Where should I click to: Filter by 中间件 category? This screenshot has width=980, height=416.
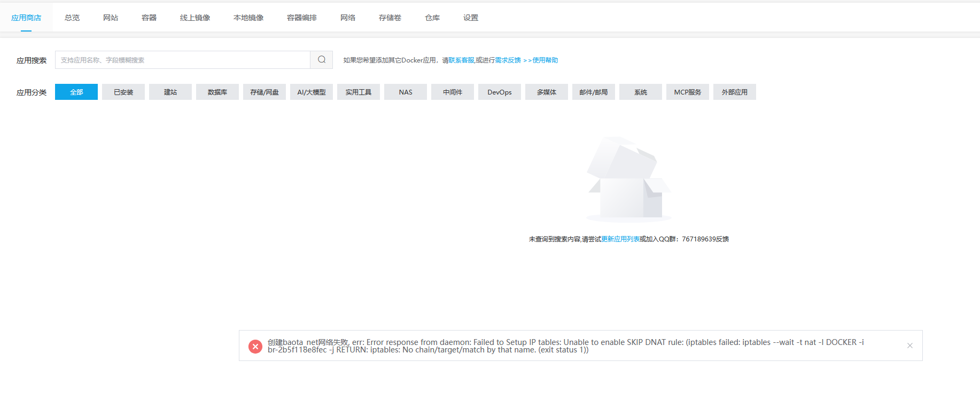453,92
